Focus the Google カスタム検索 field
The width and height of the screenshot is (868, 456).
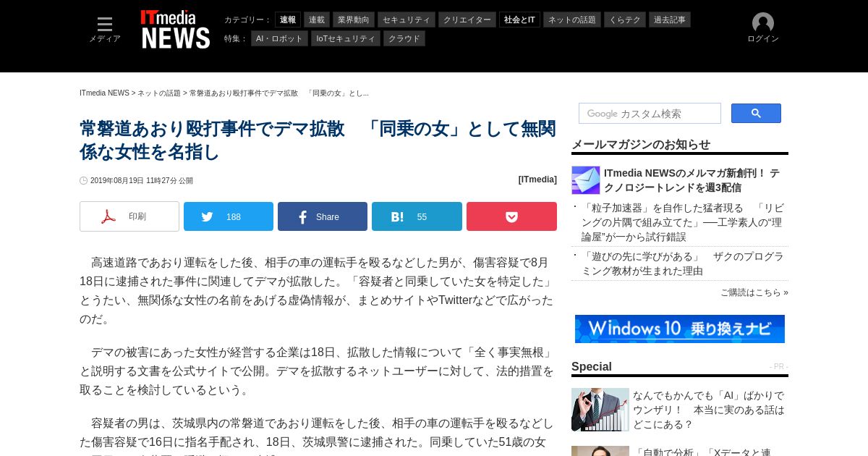pyautogui.click(x=650, y=114)
